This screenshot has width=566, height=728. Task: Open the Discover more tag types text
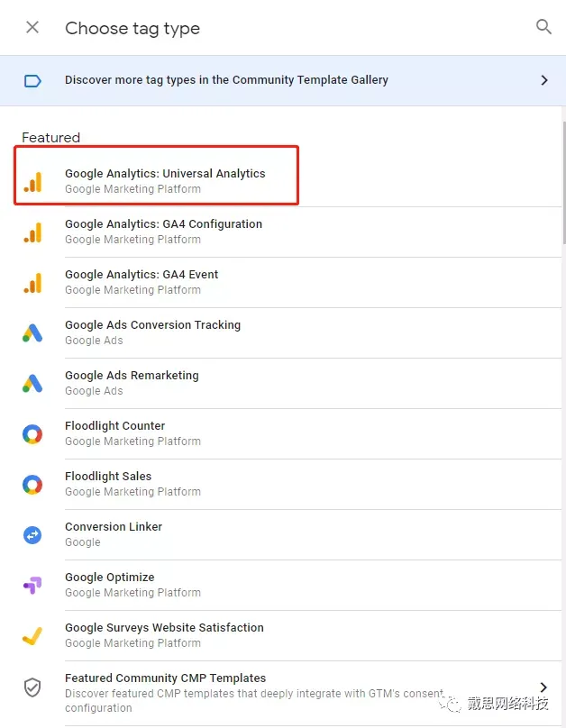(226, 80)
